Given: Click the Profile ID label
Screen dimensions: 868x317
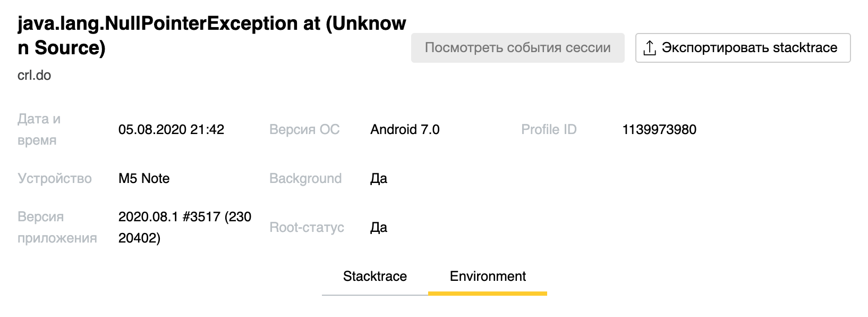Looking at the screenshot, I should click(549, 130).
